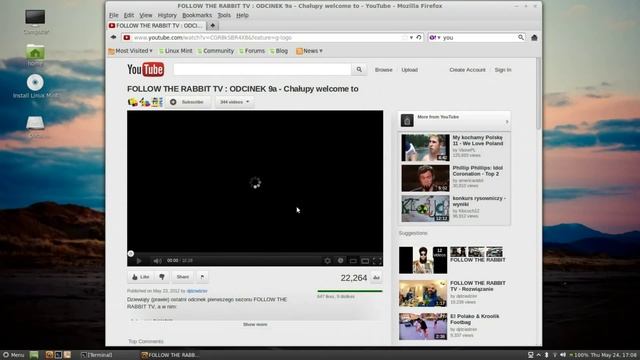Viewport: 640px width, 360px height.
Task: Dislike the video with thumbs down
Action: pos(162,277)
